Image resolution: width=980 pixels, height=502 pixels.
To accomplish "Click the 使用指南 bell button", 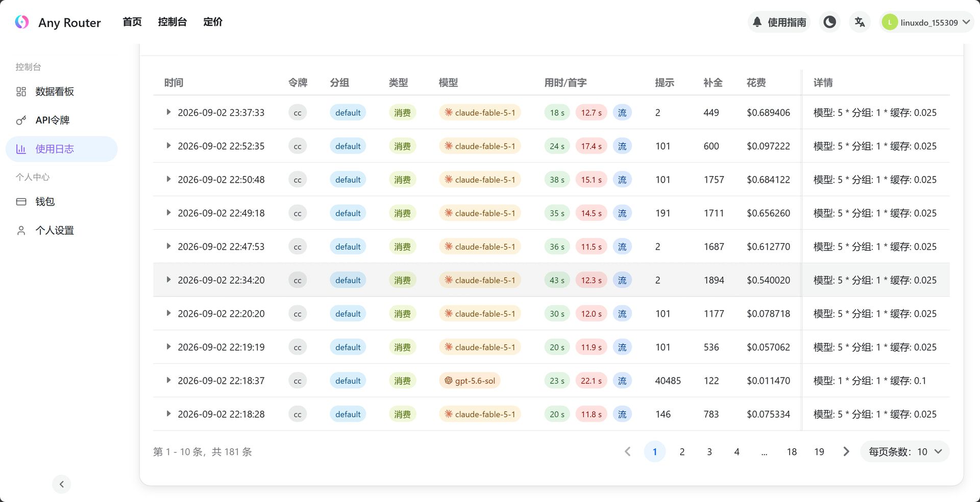I will coord(779,22).
